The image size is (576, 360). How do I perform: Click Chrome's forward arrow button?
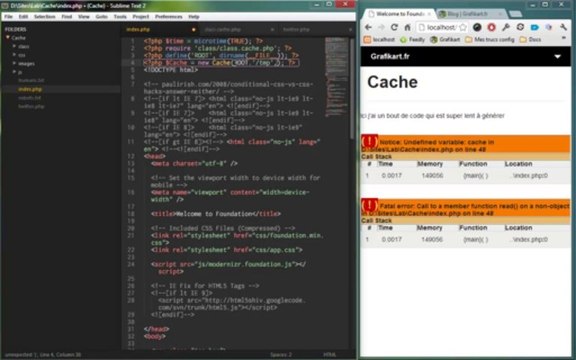pos(381,27)
